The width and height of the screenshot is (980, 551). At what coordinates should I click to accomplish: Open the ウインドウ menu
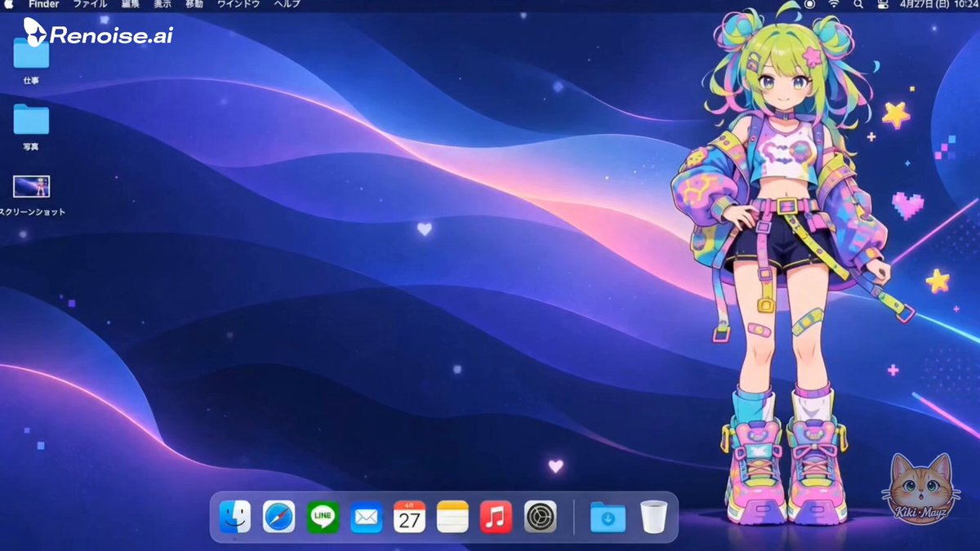238,4
